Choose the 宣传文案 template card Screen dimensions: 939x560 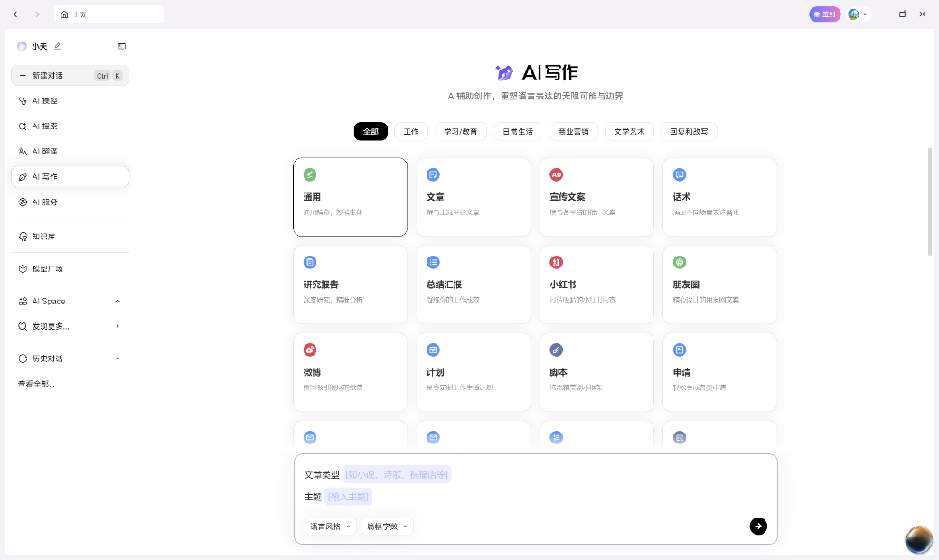coord(596,196)
